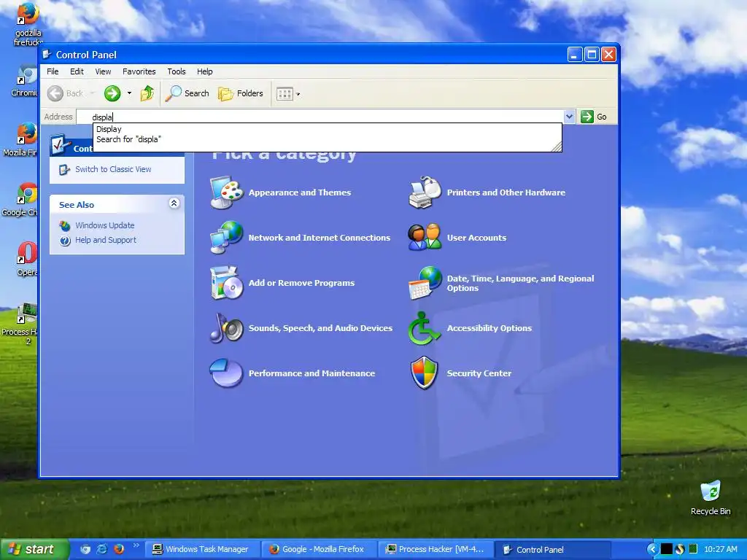Open the Windows Update link
Viewport: 747px width, 560px height.
click(x=105, y=225)
